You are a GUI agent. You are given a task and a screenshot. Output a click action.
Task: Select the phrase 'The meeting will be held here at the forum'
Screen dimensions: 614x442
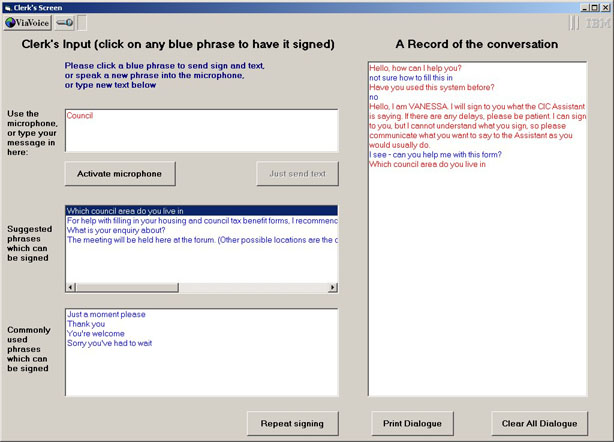[202, 240]
